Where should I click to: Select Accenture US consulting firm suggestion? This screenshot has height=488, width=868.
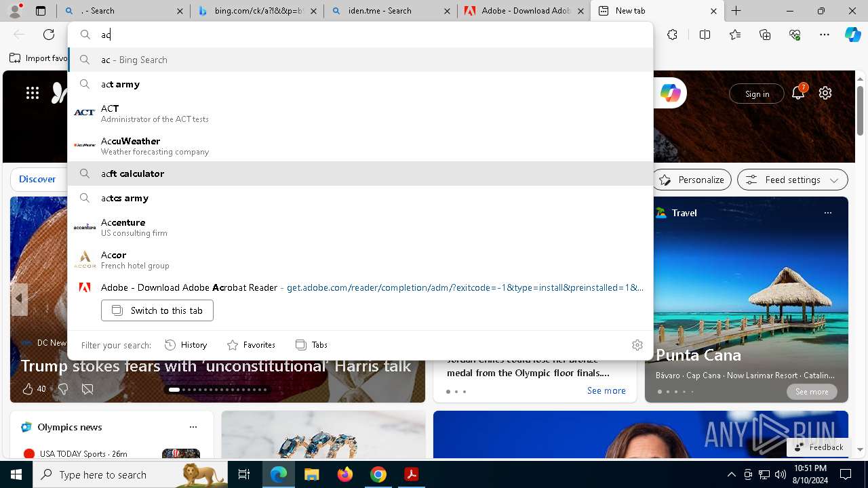(x=360, y=227)
